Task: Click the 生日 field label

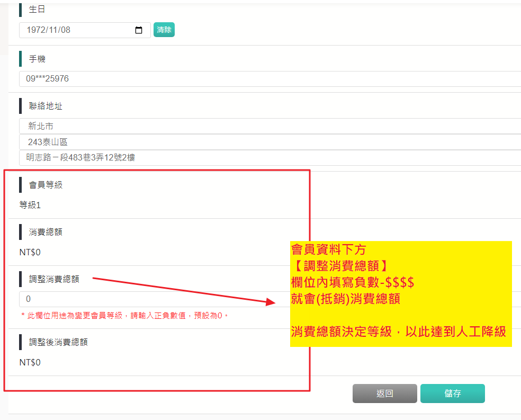Action: (37, 10)
